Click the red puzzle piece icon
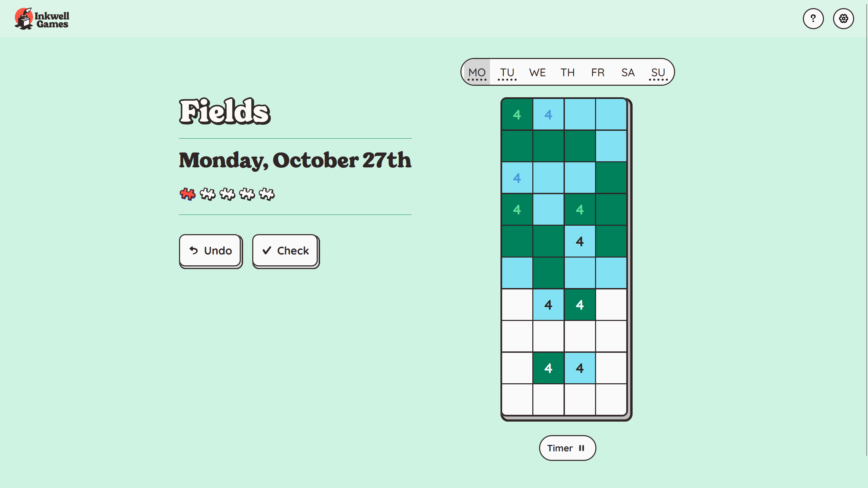 [188, 194]
